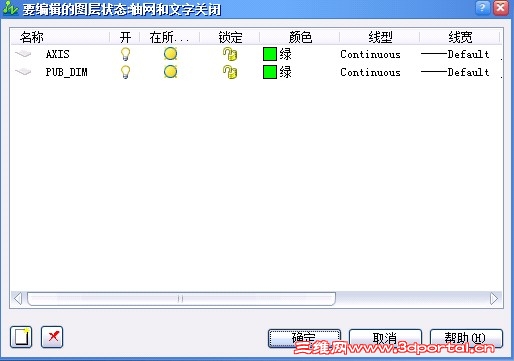Sort by the 颜色 column header
The width and height of the screenshot is (514, 361).
coord(300,37)
